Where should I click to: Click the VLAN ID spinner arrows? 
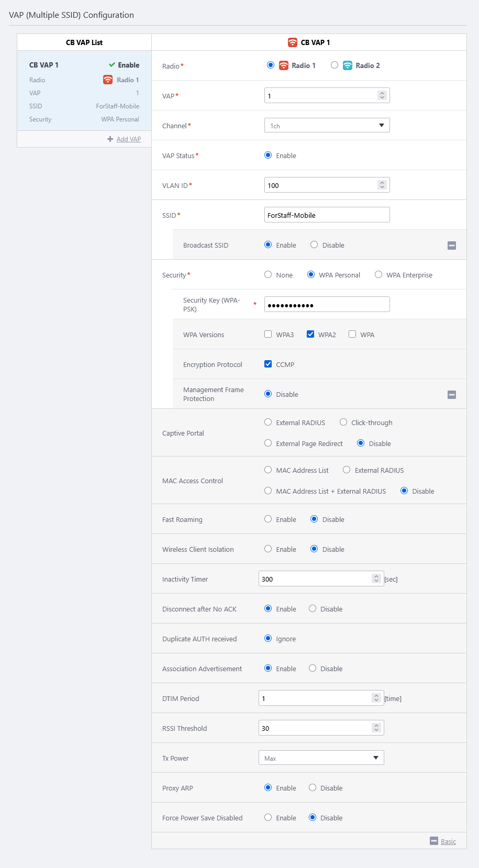(382, 185)
